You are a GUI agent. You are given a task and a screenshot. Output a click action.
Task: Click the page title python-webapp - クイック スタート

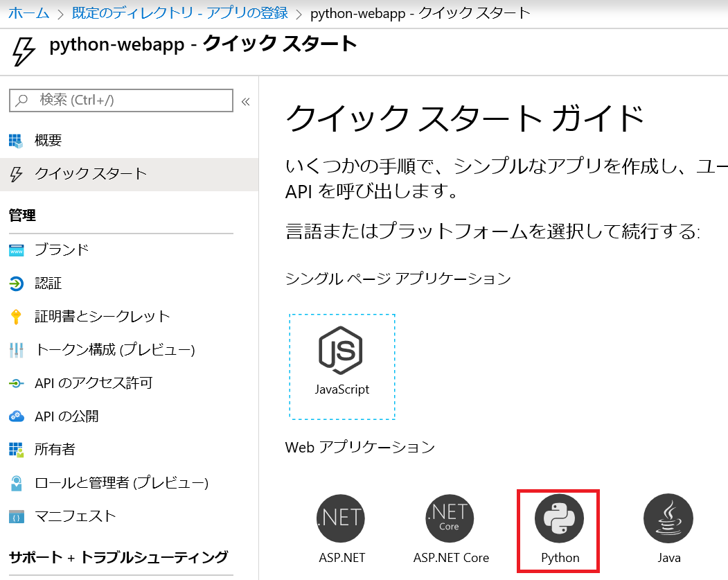203,44
